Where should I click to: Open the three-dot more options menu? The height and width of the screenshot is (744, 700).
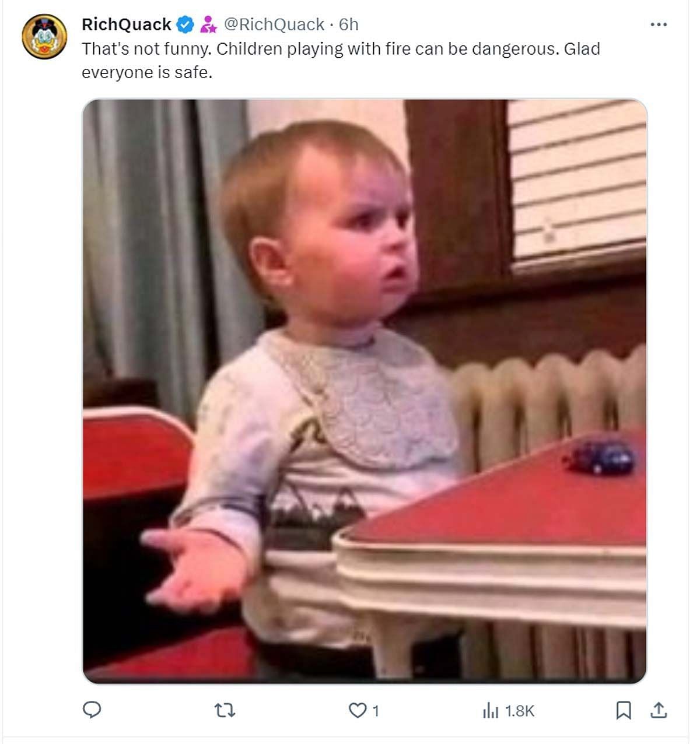point(658,24)
